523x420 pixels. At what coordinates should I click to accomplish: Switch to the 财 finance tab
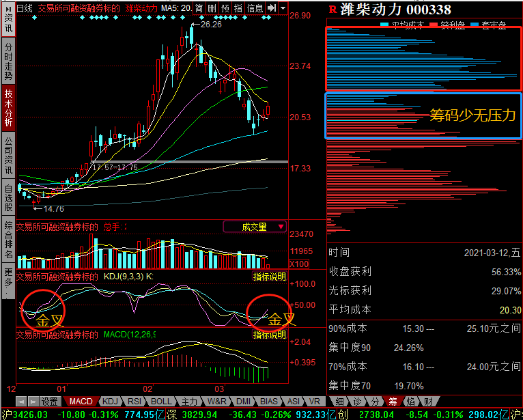(429, 402)
